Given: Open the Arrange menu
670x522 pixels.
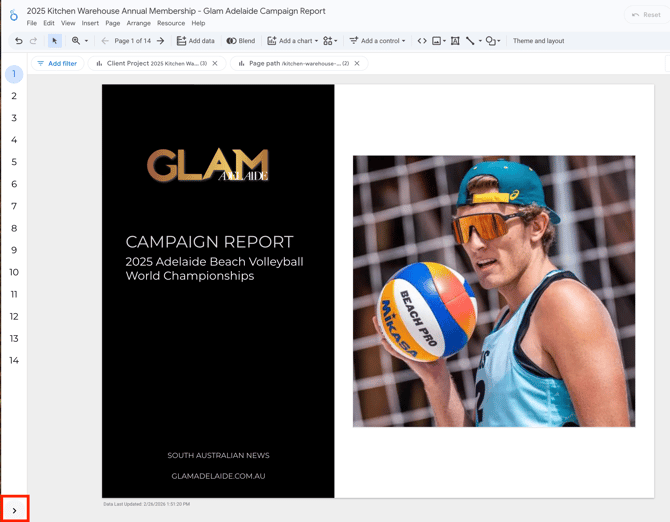Looking at the screenshot, I should pos(138,23).
